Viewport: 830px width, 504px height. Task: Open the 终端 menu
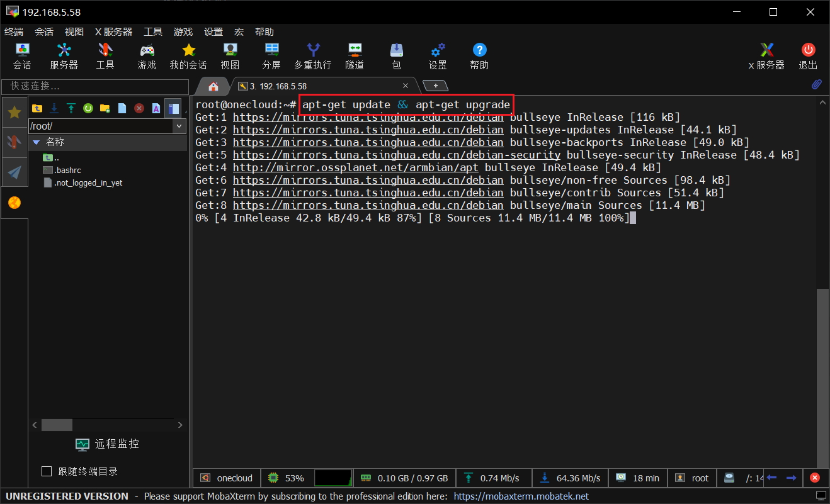tap(14, 32)
